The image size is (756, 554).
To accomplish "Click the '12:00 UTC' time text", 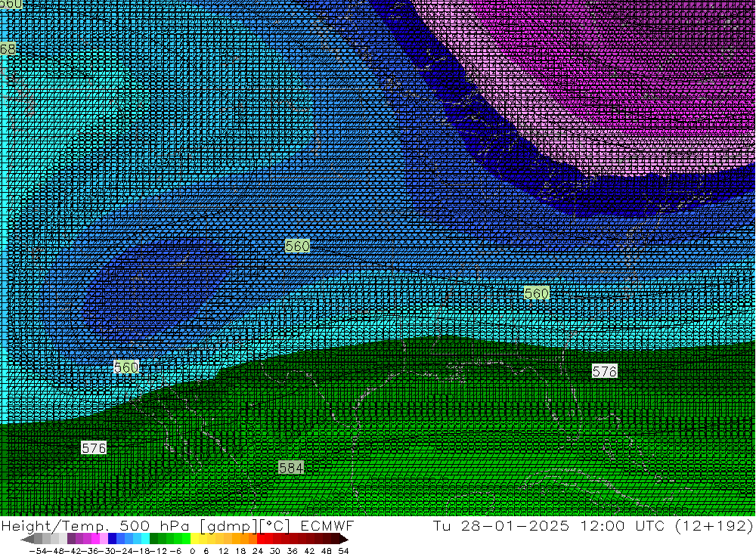I will point(622,525).
